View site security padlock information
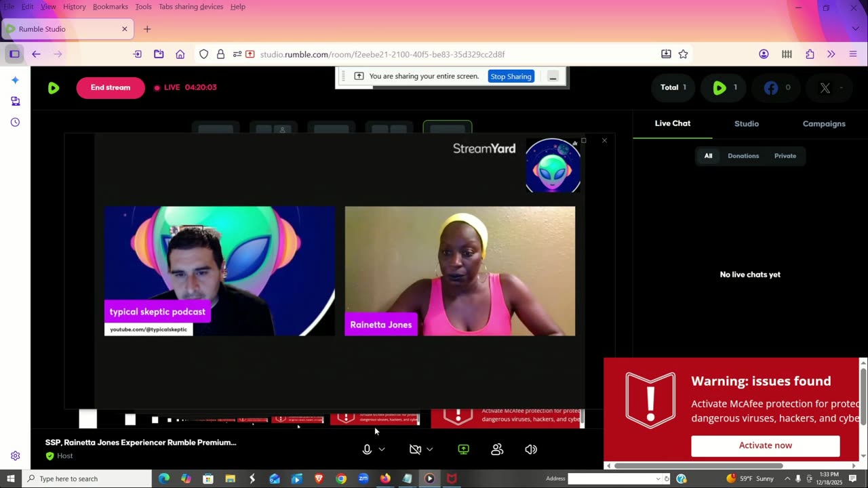 [220, 54]
